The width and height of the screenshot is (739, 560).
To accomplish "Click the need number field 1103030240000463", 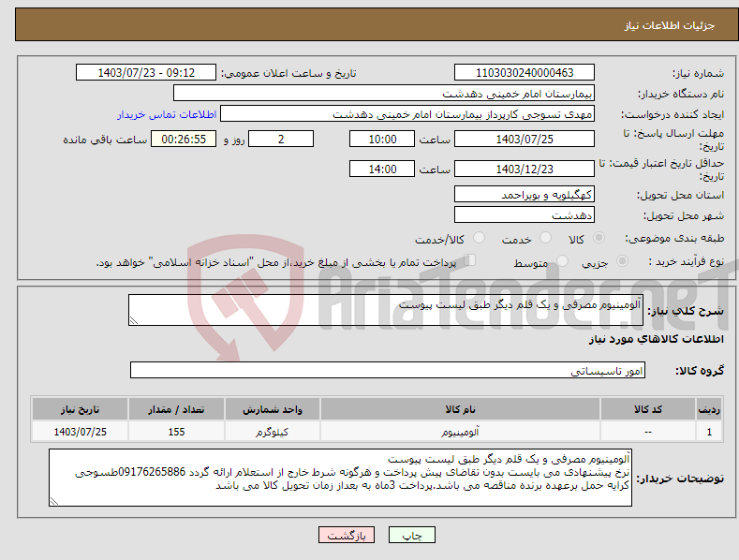I will click(525, 73).
